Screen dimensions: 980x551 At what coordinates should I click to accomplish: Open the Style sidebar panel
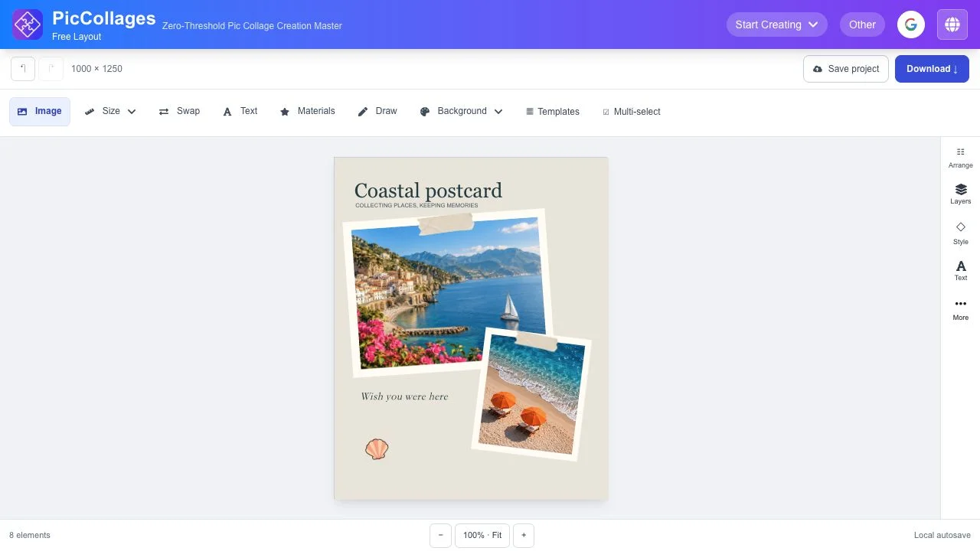tap(961, 233)
